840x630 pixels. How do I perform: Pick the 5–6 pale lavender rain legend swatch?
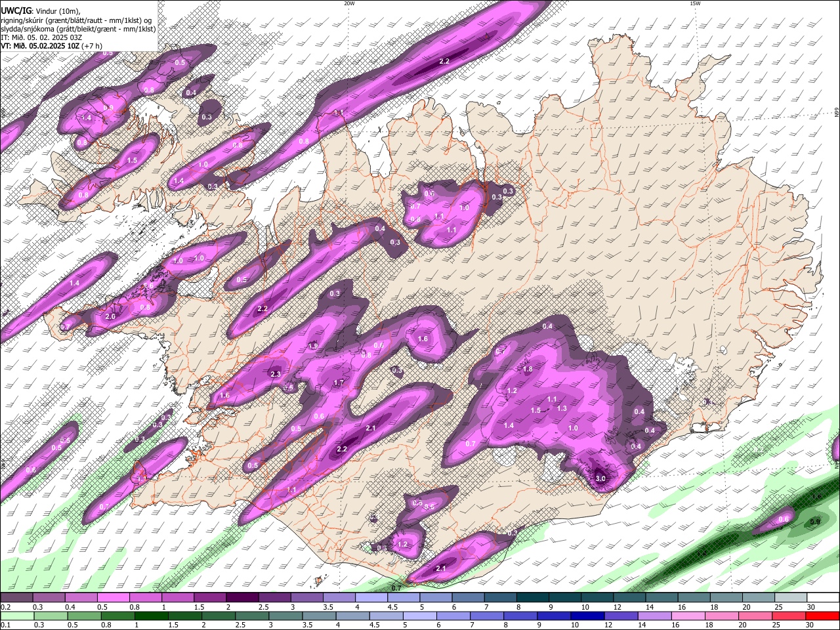click(x=419, y=616)
